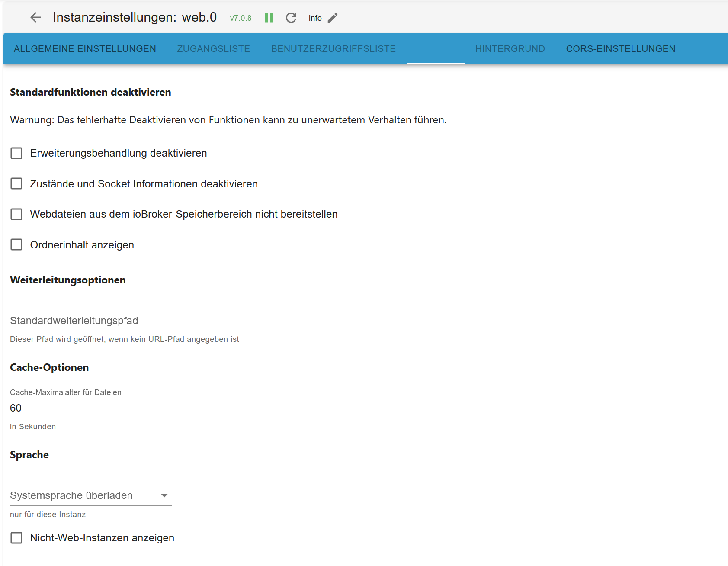Click the v7.0.8 version label
728x566 pixels.
pos(241,18)
